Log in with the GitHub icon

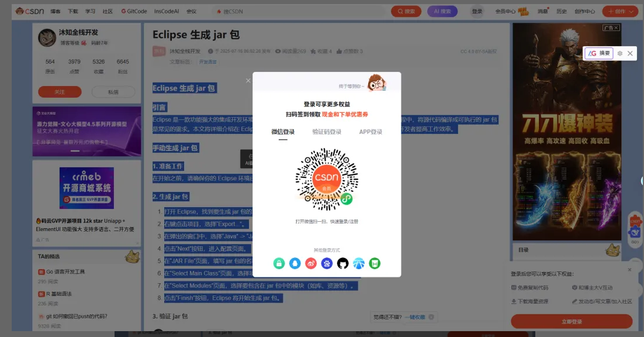point(343,263)
